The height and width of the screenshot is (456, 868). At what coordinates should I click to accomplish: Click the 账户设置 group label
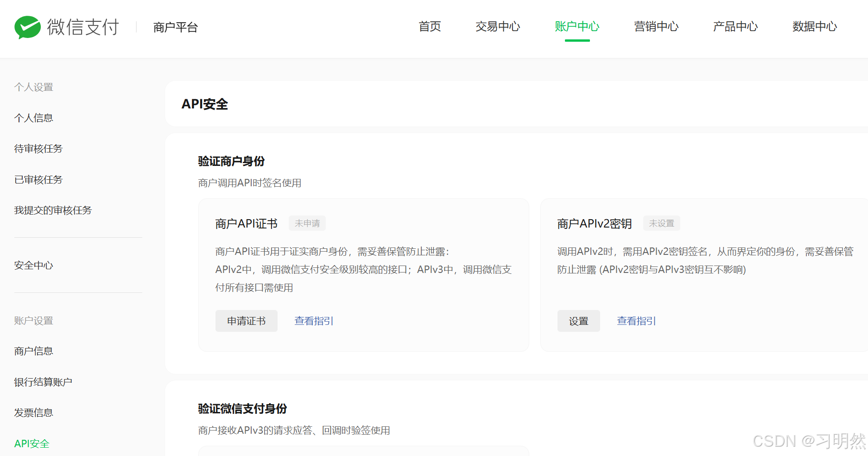[33, 321]
